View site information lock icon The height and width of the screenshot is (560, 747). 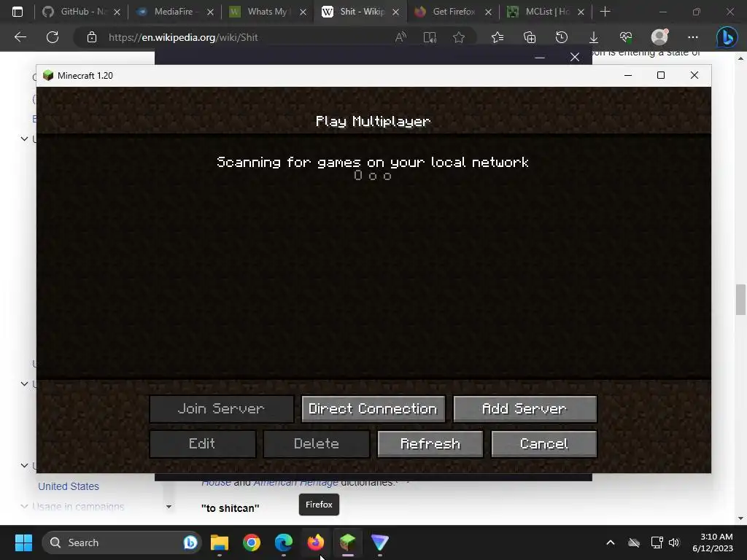[92, 37]
